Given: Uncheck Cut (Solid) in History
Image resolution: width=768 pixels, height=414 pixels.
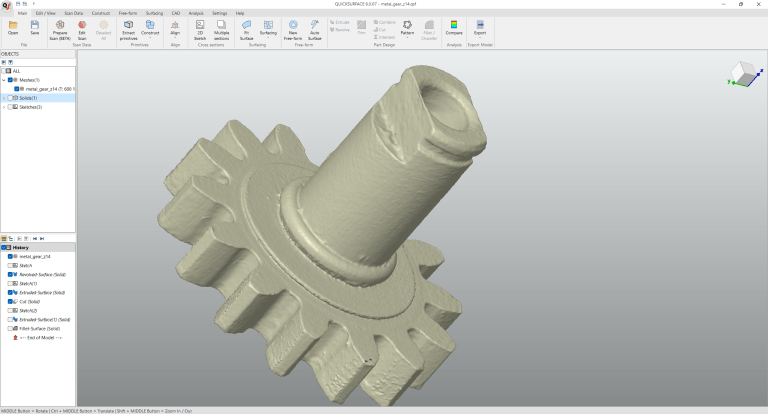Looking at the screenshot, I should pyautogui.click(x=10, y=301).
